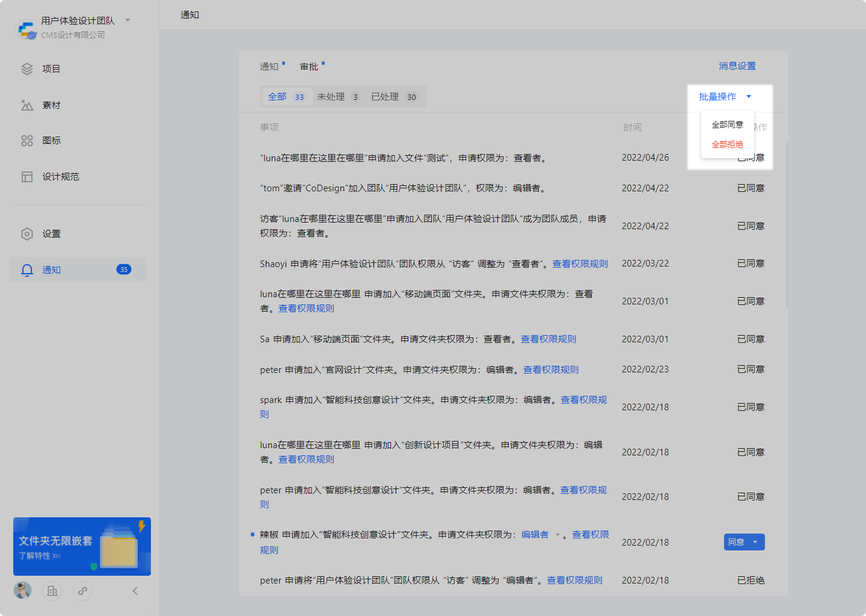Click the tom 邀请 CoDesign notification text
Viewport: 866px width, 616px height.
click(404, 188)
